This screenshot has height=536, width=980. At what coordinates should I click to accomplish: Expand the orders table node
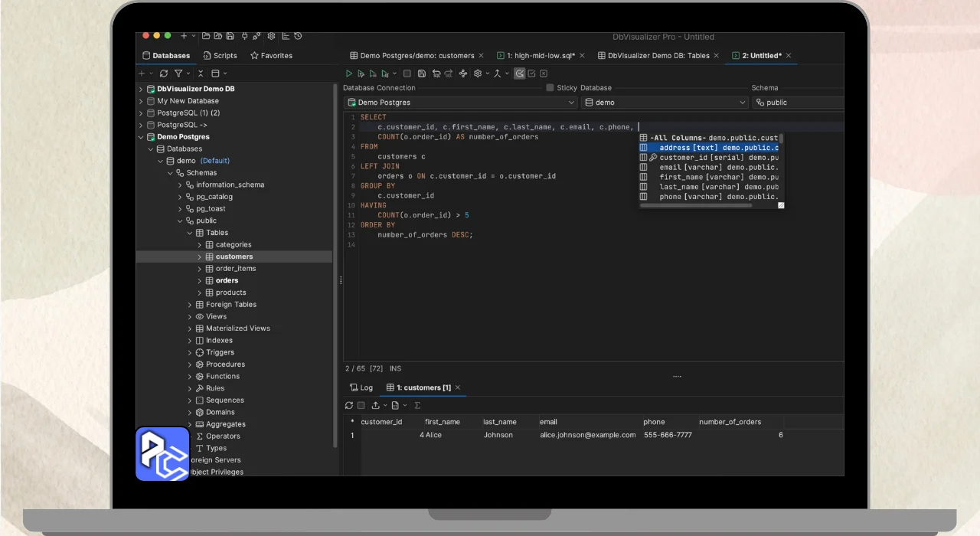[x=200, y=281]
